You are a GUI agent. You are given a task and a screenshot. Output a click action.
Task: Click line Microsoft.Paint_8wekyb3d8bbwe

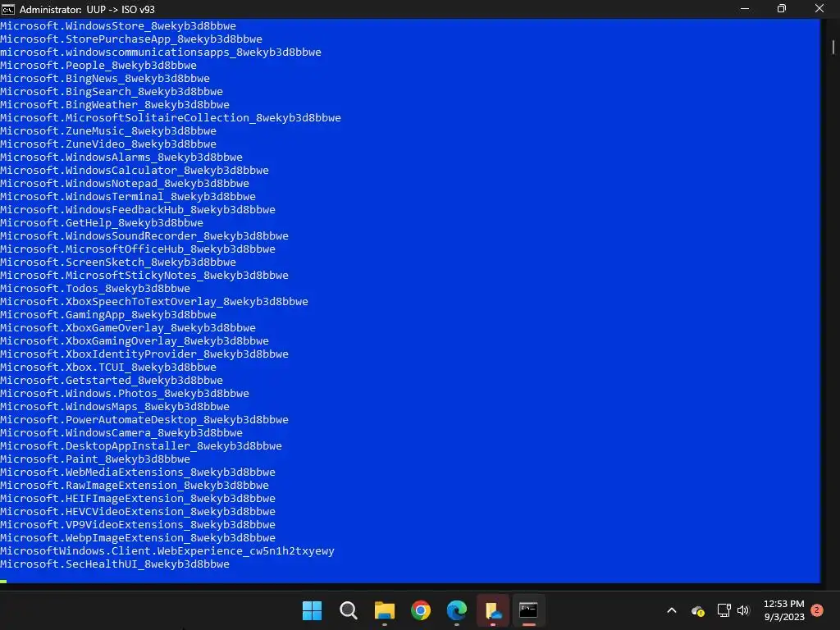tap(95, 459)
